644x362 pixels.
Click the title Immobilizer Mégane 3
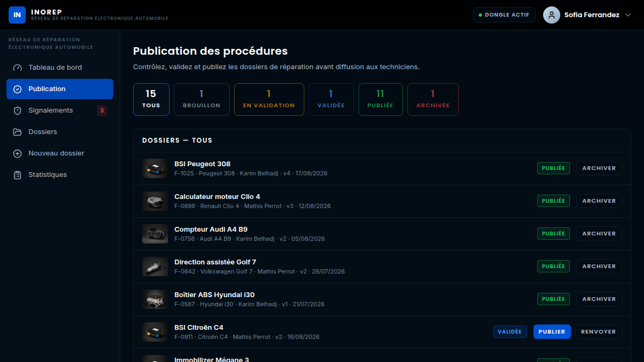coord(211,359)
